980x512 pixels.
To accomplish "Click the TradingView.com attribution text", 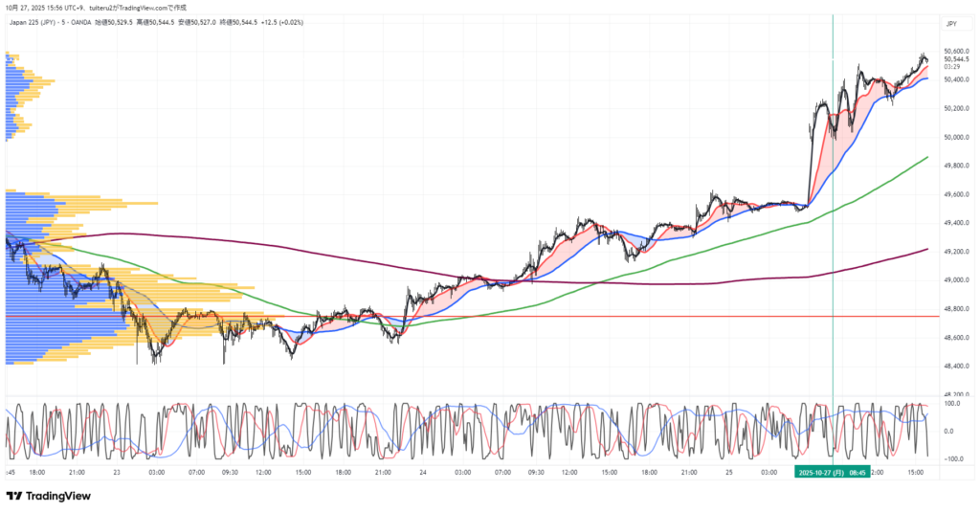I will coord(144,8).
